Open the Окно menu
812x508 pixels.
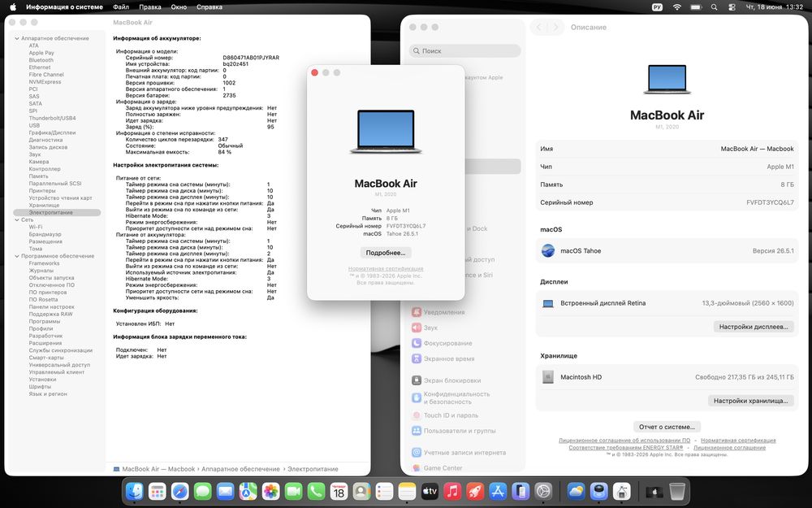(x=179, y=7)
